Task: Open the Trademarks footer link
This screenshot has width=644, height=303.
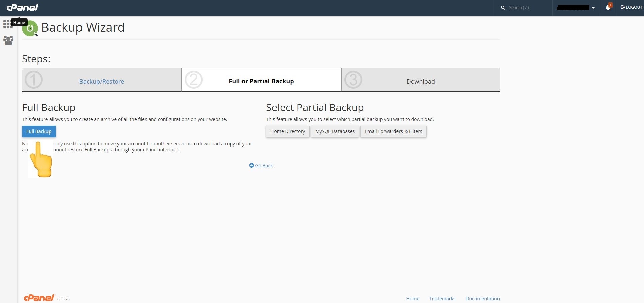Action: pyautogui.click(x=442, y=298)
